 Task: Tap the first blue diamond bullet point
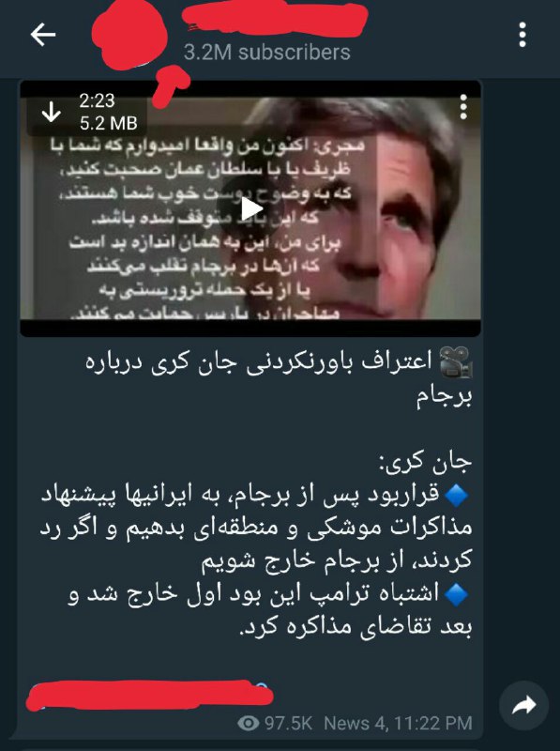[456, 496]
